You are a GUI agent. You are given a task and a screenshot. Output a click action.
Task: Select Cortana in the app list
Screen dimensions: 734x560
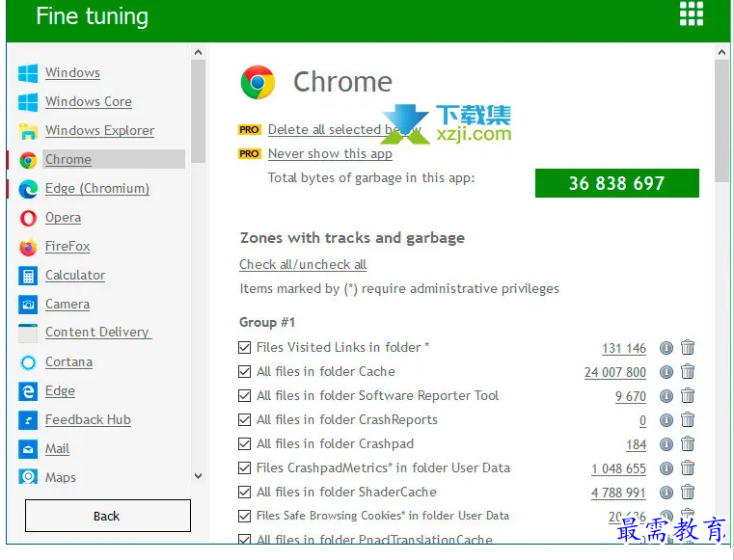pos(68,362)
